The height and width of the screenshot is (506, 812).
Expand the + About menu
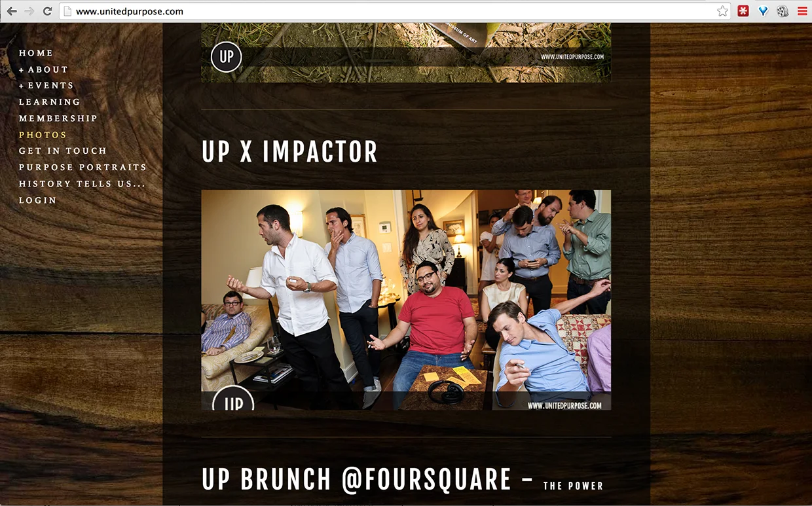coord(43,69)
